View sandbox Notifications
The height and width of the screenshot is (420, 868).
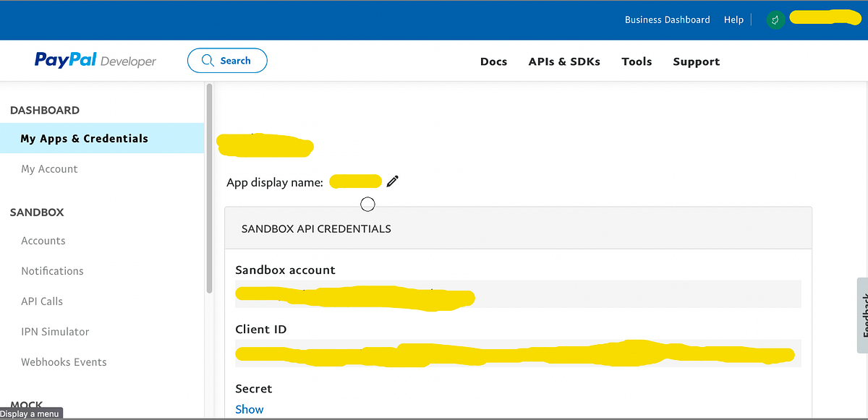(52, 270)
